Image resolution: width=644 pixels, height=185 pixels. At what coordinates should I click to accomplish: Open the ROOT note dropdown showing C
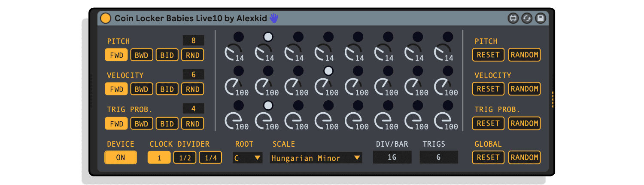tap(247, 158)
